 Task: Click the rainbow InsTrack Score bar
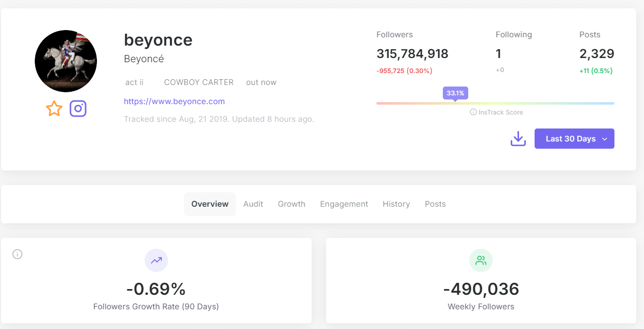pyautogui.click(x=495, y=103)
